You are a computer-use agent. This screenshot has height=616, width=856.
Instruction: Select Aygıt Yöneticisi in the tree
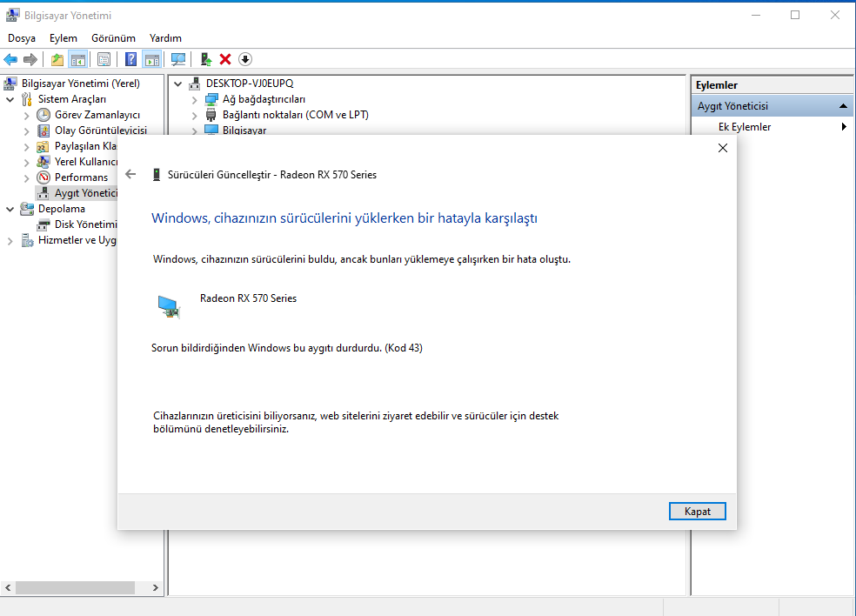tap(86, 193)
